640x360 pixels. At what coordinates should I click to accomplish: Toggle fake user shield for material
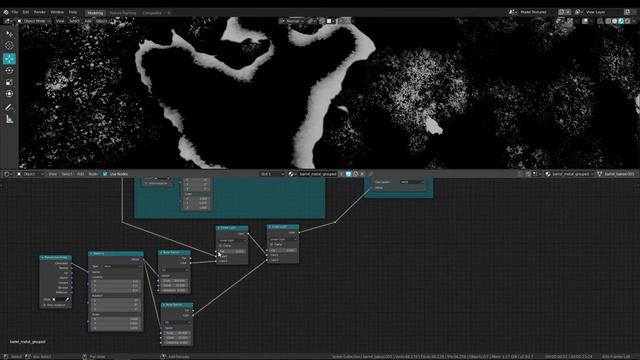[348, 174]
